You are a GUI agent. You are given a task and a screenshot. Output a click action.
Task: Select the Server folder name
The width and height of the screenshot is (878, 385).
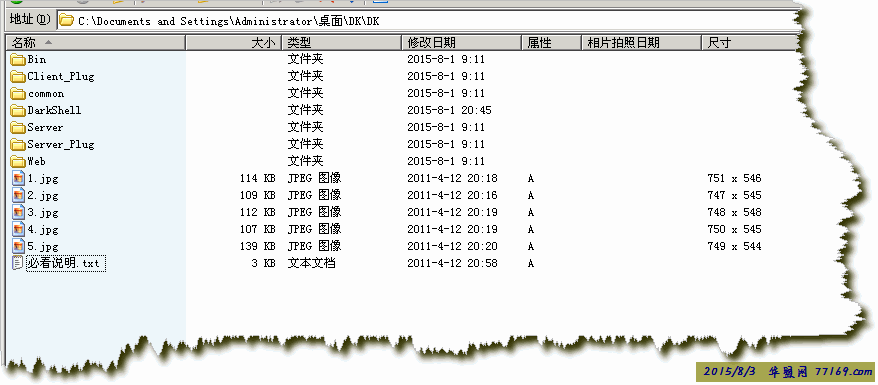pos(45,128)
